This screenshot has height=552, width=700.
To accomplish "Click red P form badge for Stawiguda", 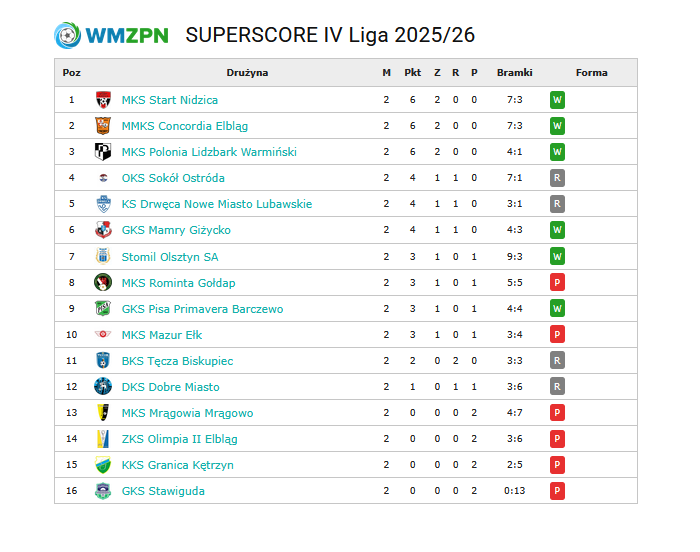I will click(558, 491).
